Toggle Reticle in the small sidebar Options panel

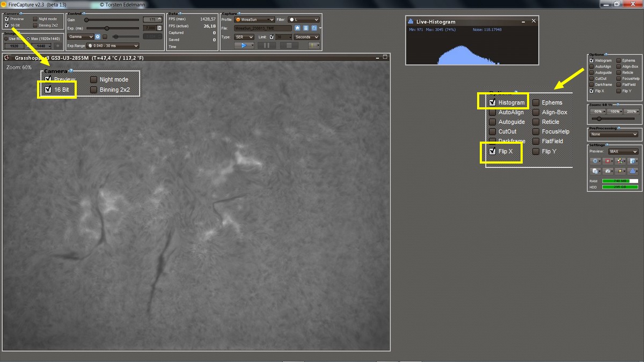[x=618, y=72]
